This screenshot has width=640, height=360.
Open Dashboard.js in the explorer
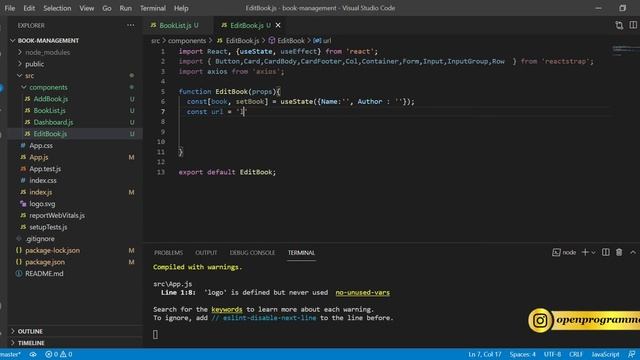point(53,122)
